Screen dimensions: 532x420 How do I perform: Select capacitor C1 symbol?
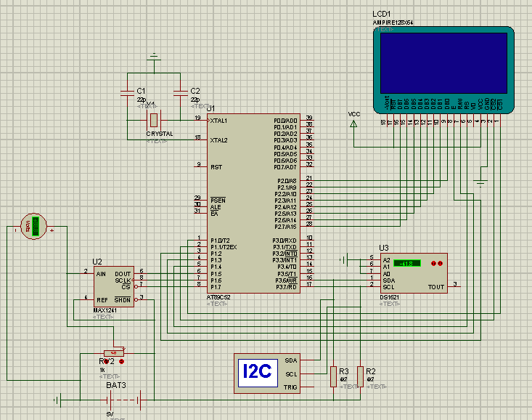[127, 93]
